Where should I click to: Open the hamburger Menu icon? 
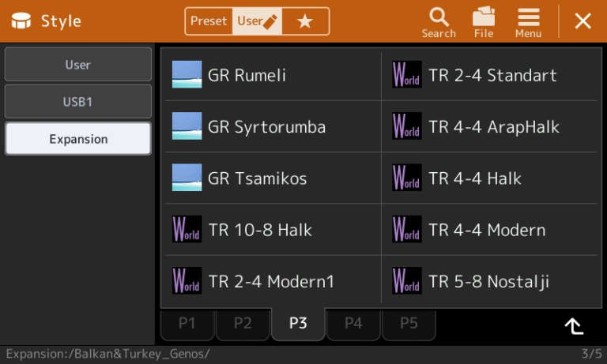click(x=529, y=17)
